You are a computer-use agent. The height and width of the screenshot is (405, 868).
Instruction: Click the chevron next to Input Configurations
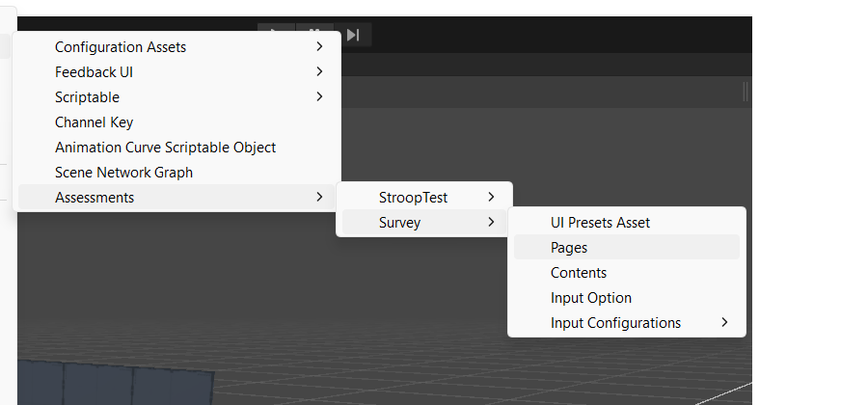pos(724,322)
